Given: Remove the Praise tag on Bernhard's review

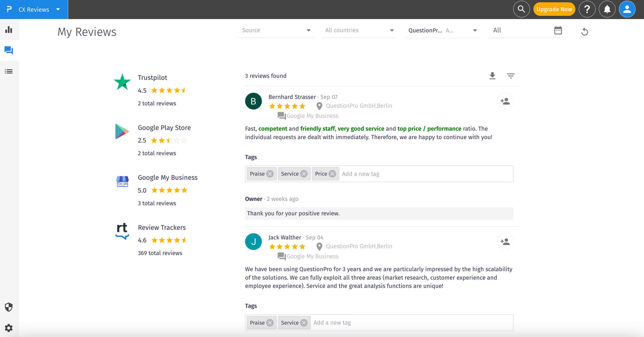Looking at the screenshot, I should pyautogui.click(x=270, y=174).
